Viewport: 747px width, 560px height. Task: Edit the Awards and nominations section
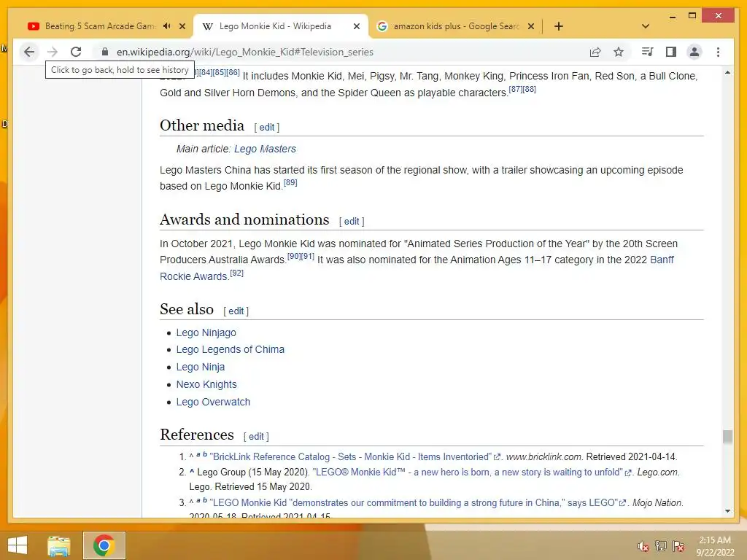click(352, 222)
